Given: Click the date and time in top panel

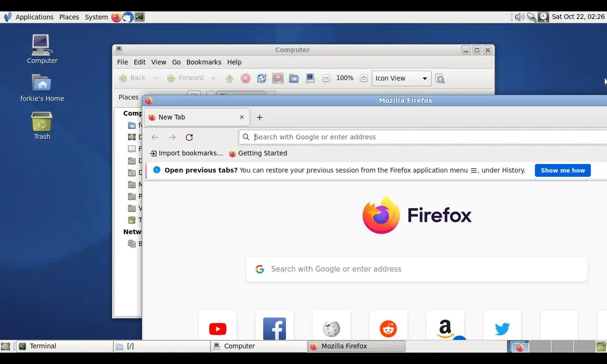Looking at the screenshot, I should pyautogui.click(x=578, y=17).
